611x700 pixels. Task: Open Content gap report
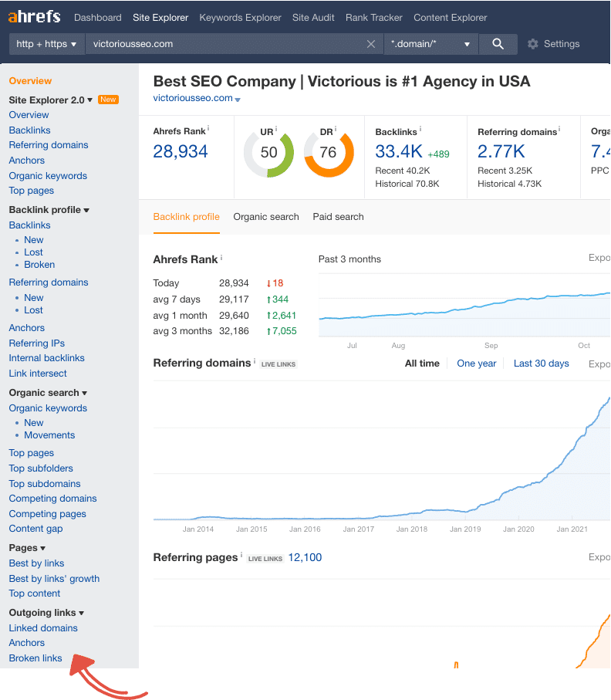[x=35, y=529]
